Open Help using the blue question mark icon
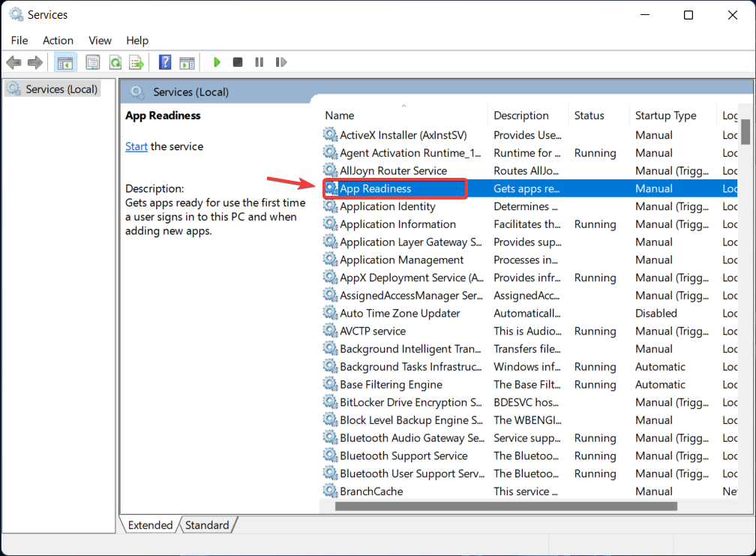The image size is (756, 556). coord(165,62)
